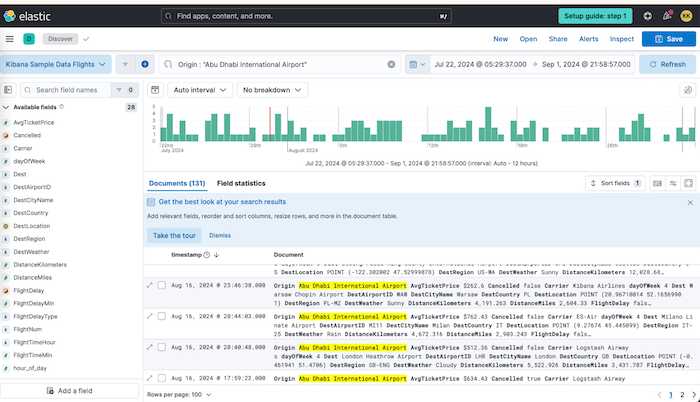The image size is (700, 402).
Task: Expand the Aug 16 17:59:22 document row
Action: click(150, 378)
